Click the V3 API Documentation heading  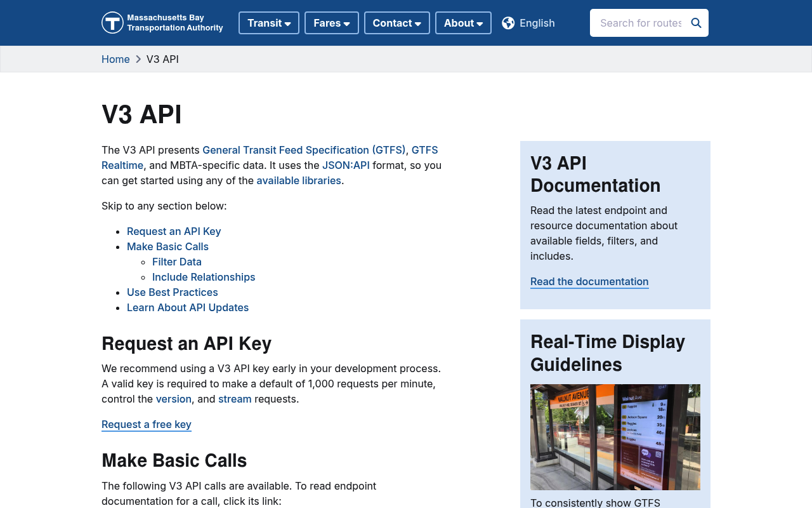pyautogui.click(x=596, y=174)
